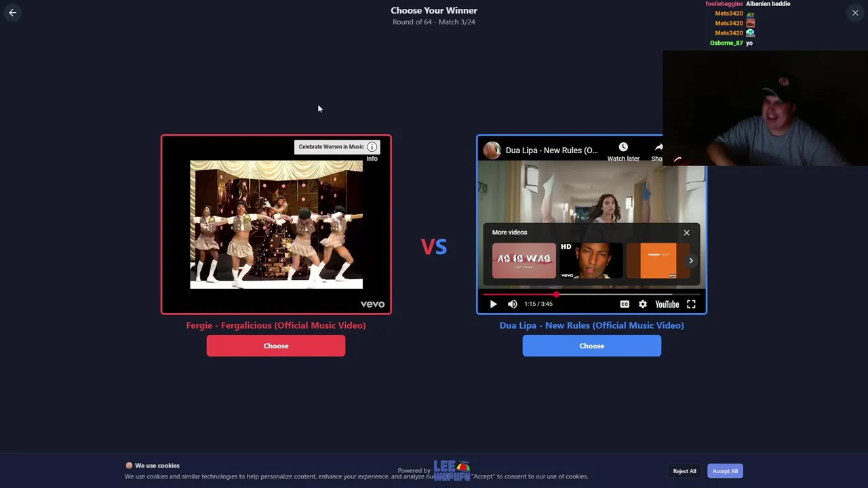Open Dua Lipa channel avatar in player

coord(492,150)
